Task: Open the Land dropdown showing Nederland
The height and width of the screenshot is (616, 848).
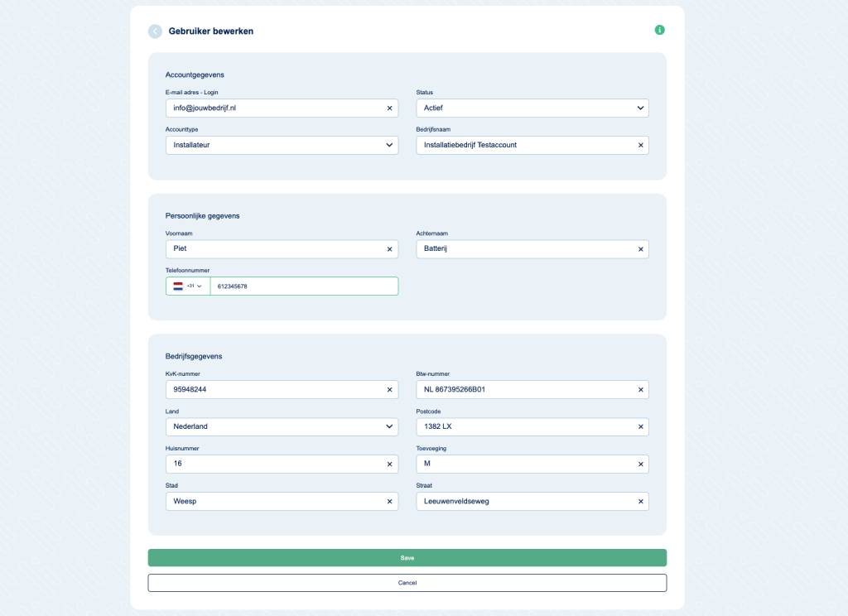Action: click(x=282, y=427)
